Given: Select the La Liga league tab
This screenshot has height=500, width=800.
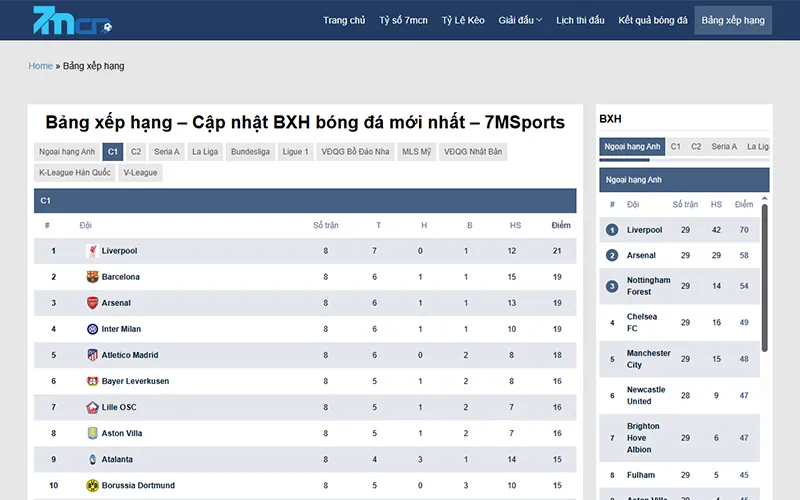Looking at the screenshot, I should pyautogui.click(x=205, y=152).
